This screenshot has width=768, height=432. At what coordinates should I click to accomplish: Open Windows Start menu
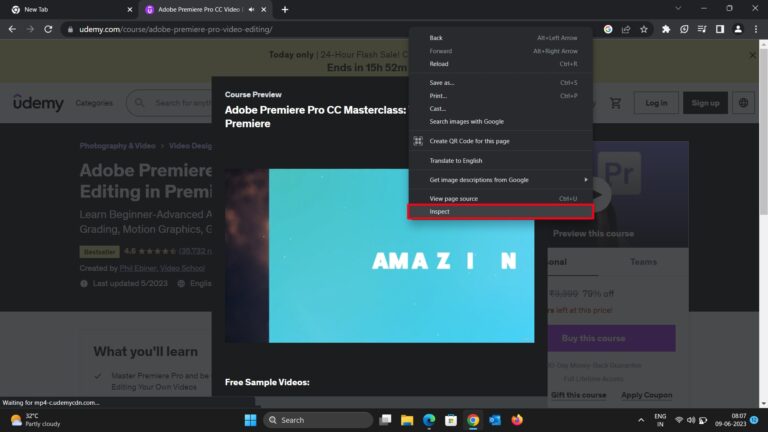[250, 420]
